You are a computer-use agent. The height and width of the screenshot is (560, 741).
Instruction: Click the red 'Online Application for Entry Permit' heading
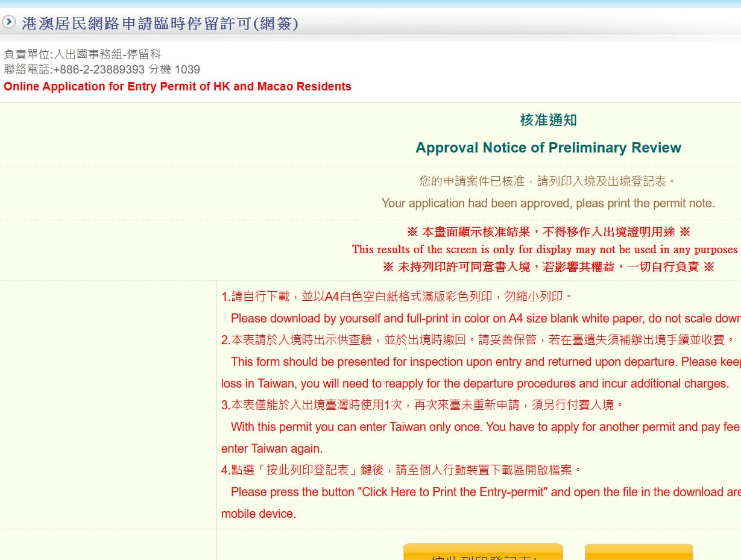[x=177, y=87]
